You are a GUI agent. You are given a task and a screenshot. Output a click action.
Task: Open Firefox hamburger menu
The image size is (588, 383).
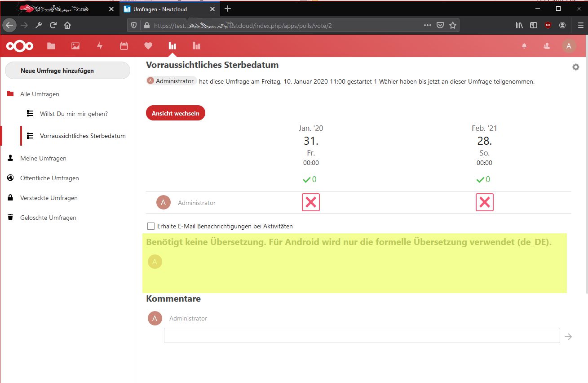pyautogui.click(x=580, y=25)
